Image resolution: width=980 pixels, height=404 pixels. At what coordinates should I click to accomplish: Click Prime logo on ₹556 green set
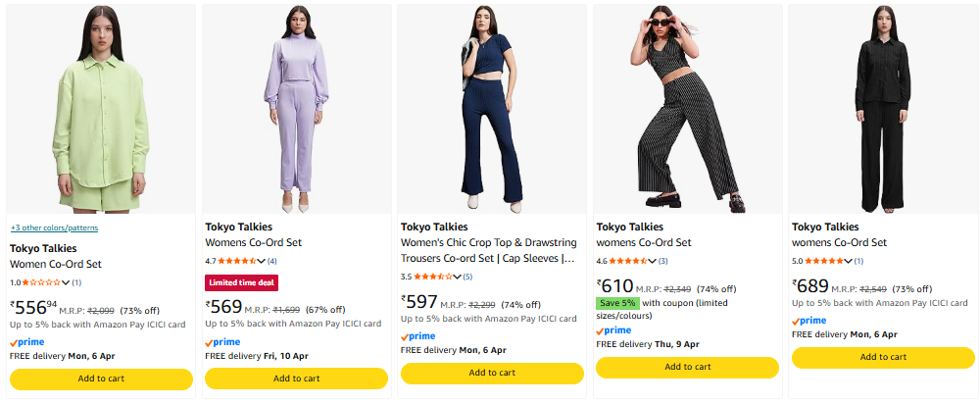point(28,342)
